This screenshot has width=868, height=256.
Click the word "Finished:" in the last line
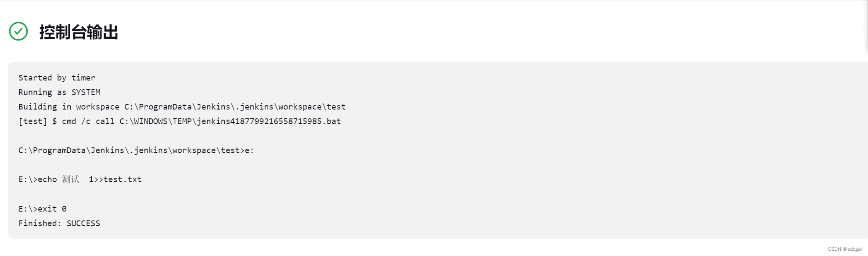(x=40, y=223)
